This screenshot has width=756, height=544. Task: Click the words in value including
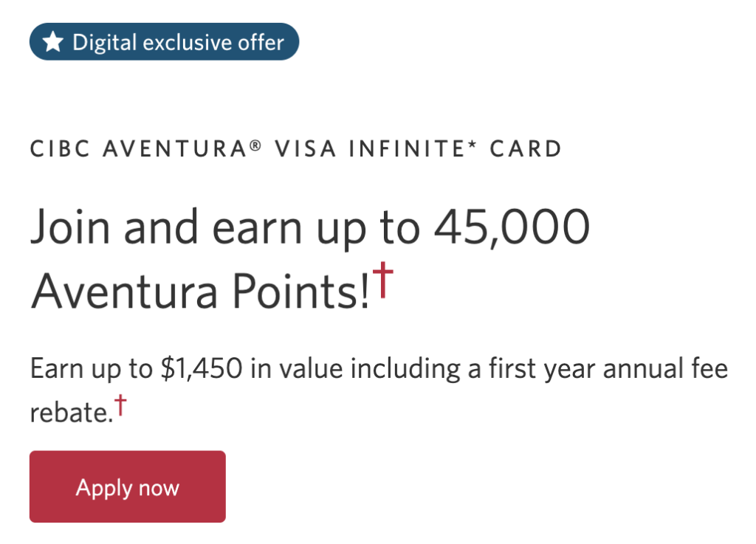(x=356, y=369)
